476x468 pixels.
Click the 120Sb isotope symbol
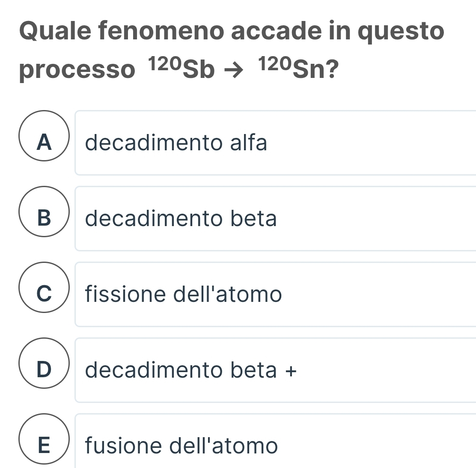click(x=181, y=69)
